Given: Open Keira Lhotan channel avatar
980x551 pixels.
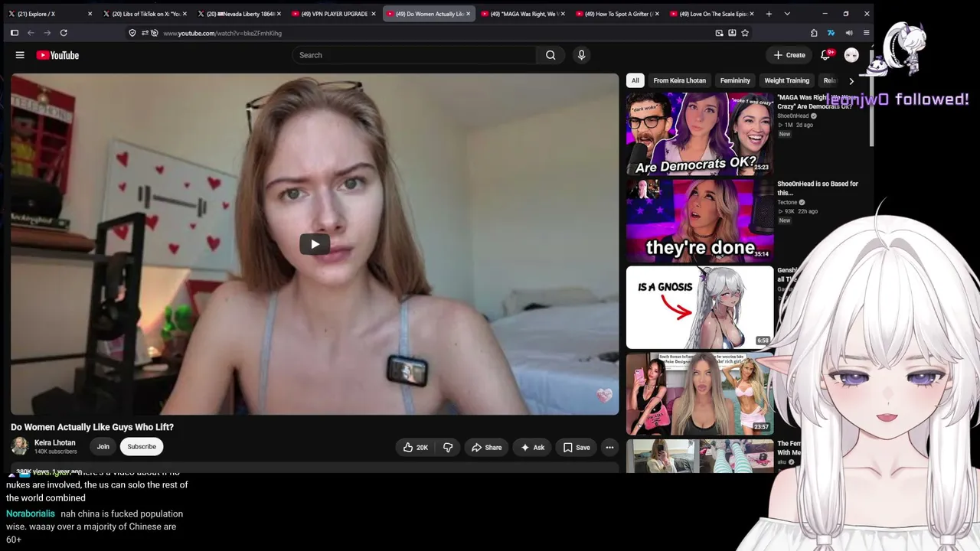Looking at the screenshot, I should 20,446.
